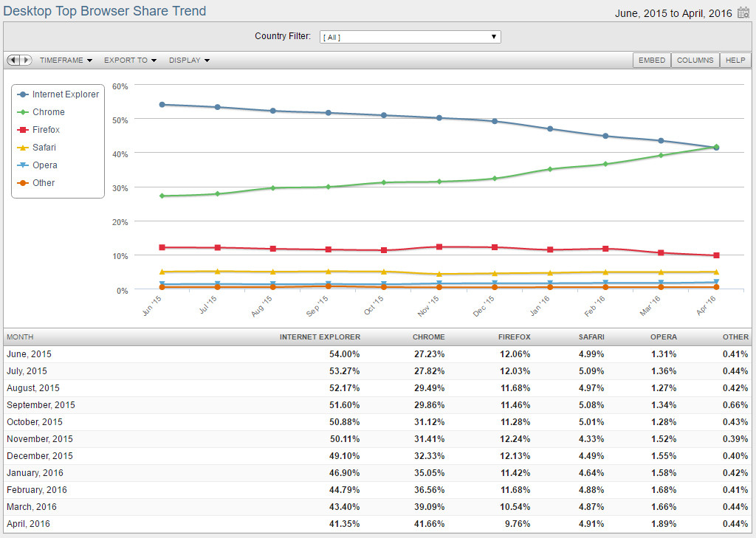Click the COLUMNS button
This screenshot has height=538, width=756.
point(695,60)
